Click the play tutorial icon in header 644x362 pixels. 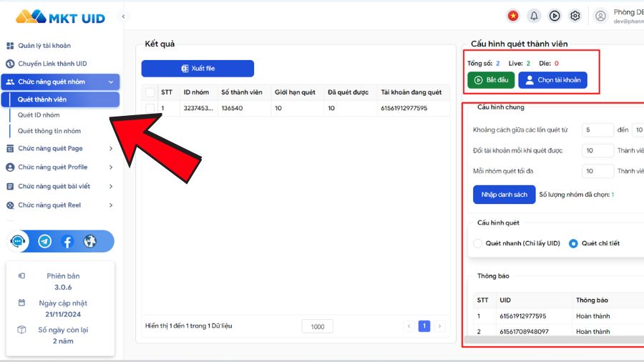555,16
